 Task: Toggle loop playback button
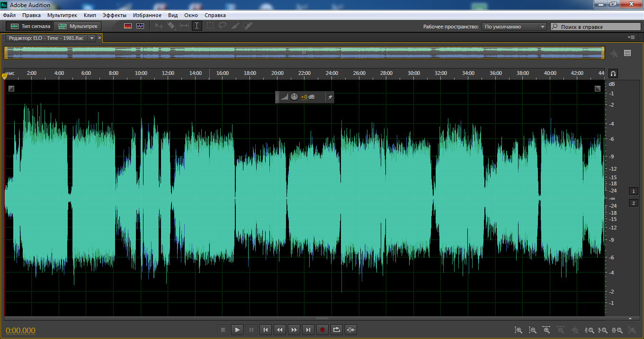tap(337, 330)
